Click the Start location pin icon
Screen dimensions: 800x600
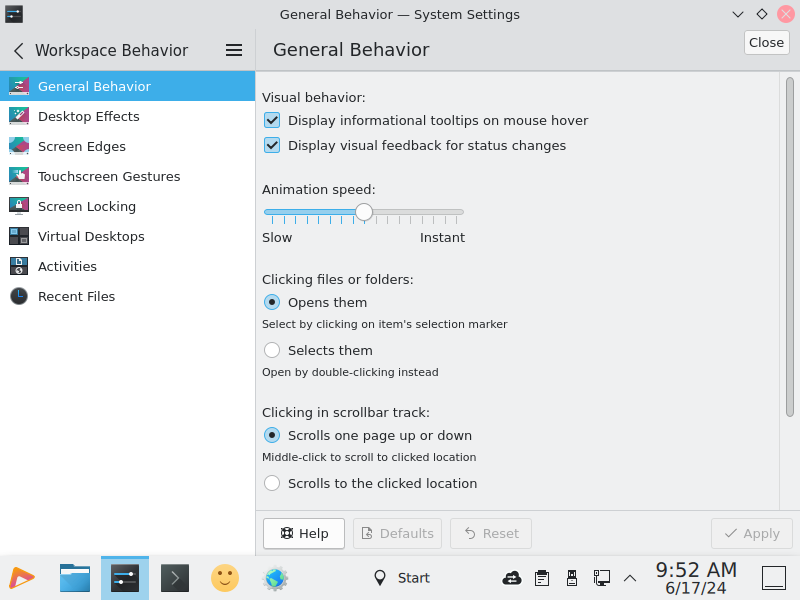pyautogui.click(x=380, y=578)
